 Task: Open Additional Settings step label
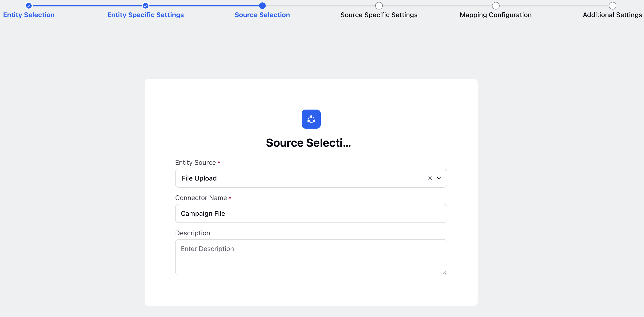coord(613,15)
